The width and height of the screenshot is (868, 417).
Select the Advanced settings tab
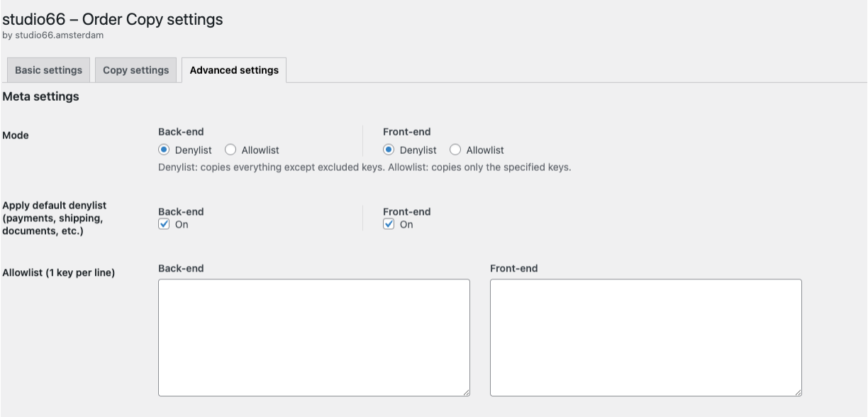tap(234, 70)
